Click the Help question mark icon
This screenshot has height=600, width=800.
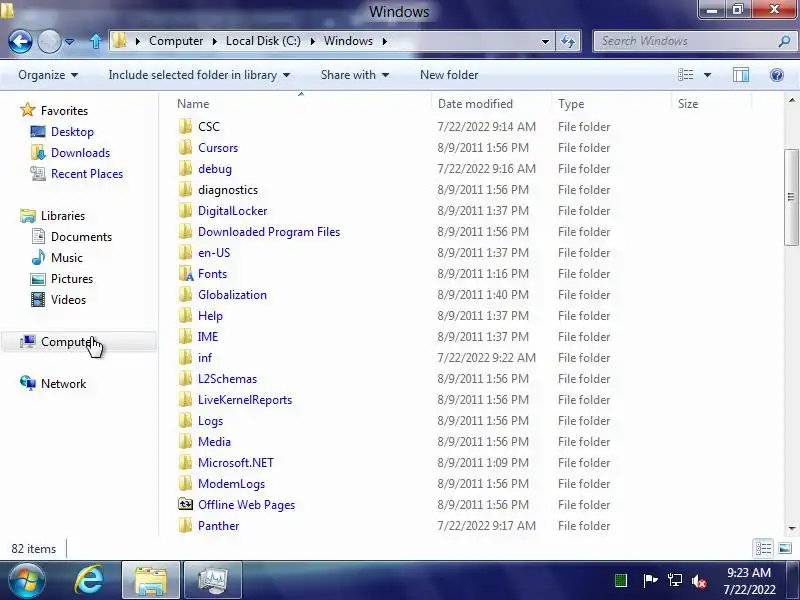tap(777, 75)
